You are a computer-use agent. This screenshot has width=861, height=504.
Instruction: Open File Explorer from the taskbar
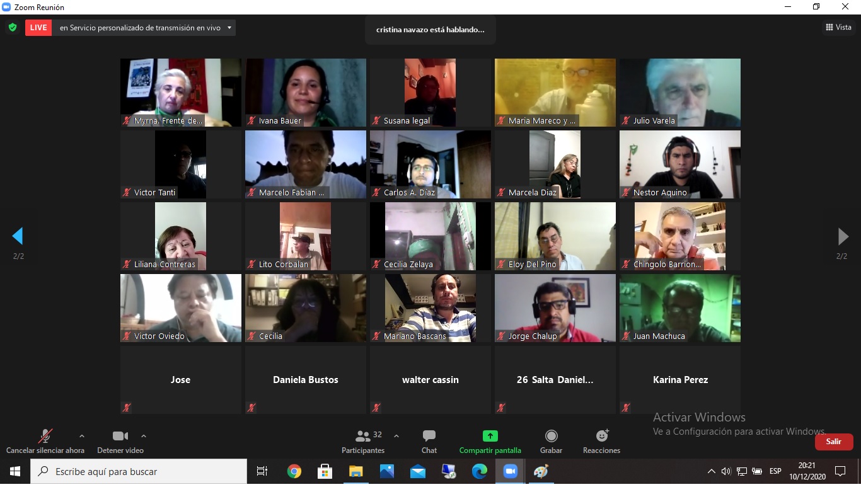click(x=356, y=471)
